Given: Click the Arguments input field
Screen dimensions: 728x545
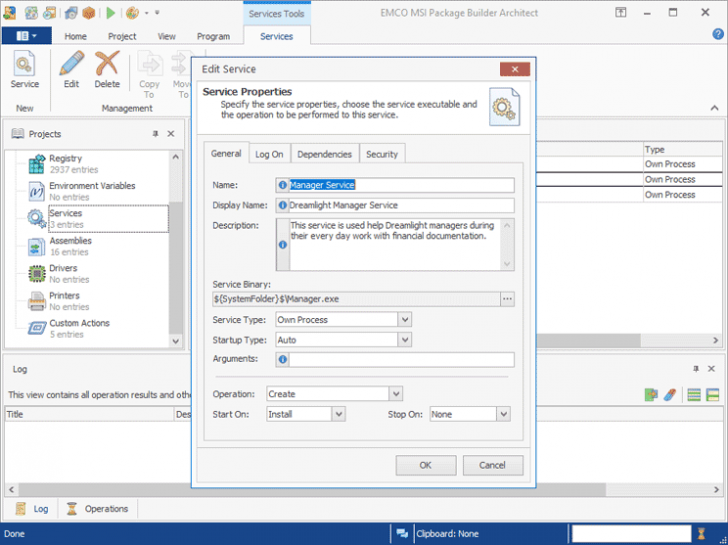Looking at the screenshot, I should (402, 359).
